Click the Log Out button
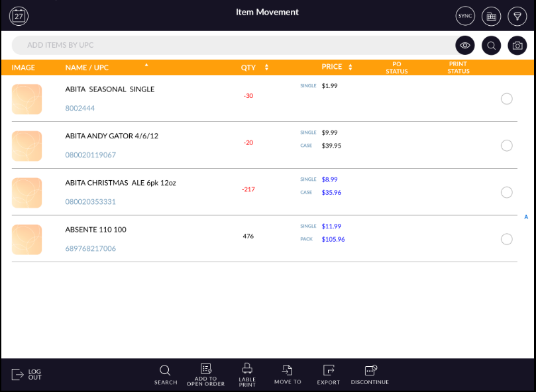Image resolution: width=536 pixels, height=392 pixels. click(27, 374)
